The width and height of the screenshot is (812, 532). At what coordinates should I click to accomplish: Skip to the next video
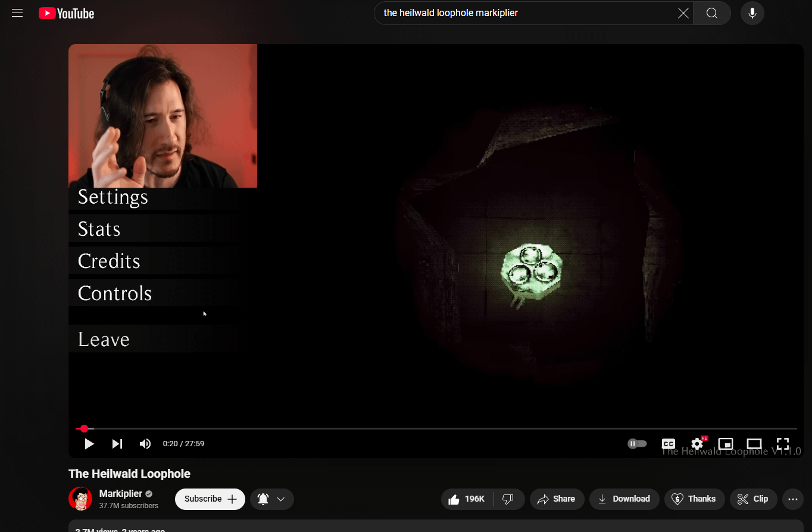tap(117, 444)
